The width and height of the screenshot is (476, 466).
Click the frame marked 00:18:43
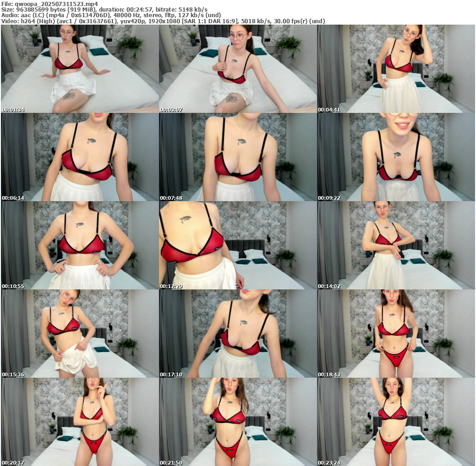pos(396,334)
